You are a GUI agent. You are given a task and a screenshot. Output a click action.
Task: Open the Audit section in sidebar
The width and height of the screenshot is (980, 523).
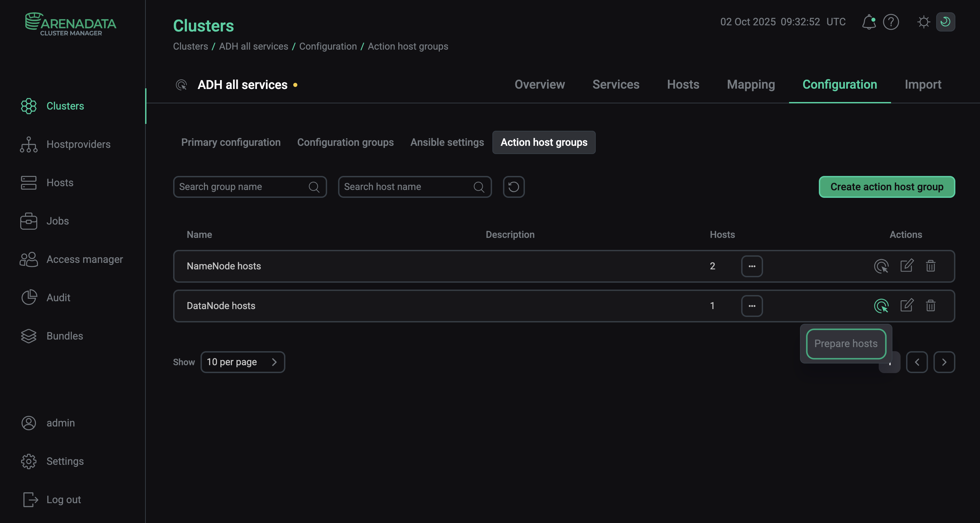(59, 298)
